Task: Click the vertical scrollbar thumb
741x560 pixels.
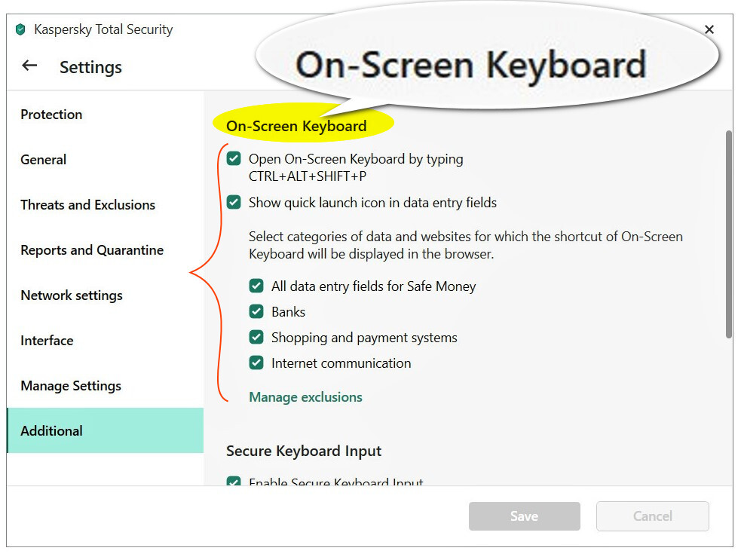Action: [x=729, y=234]
